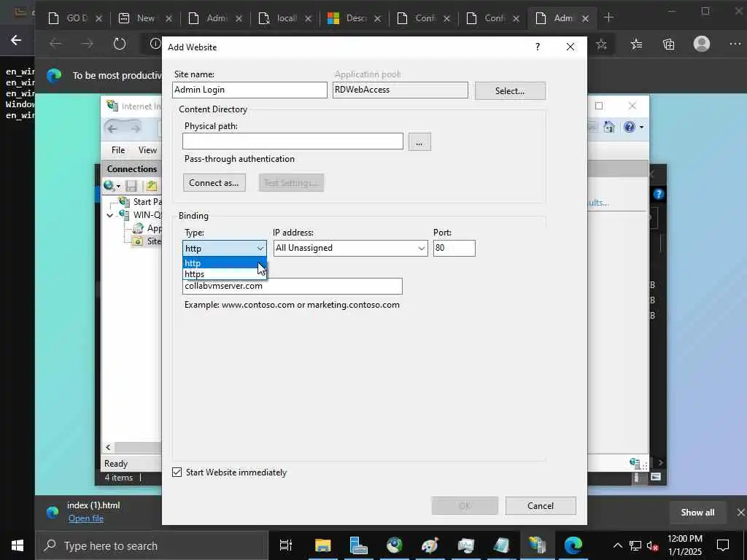Click the left scroll arrow in Connections pane
Viewport: 747px width, 560px height.
[x=108, y=447]
